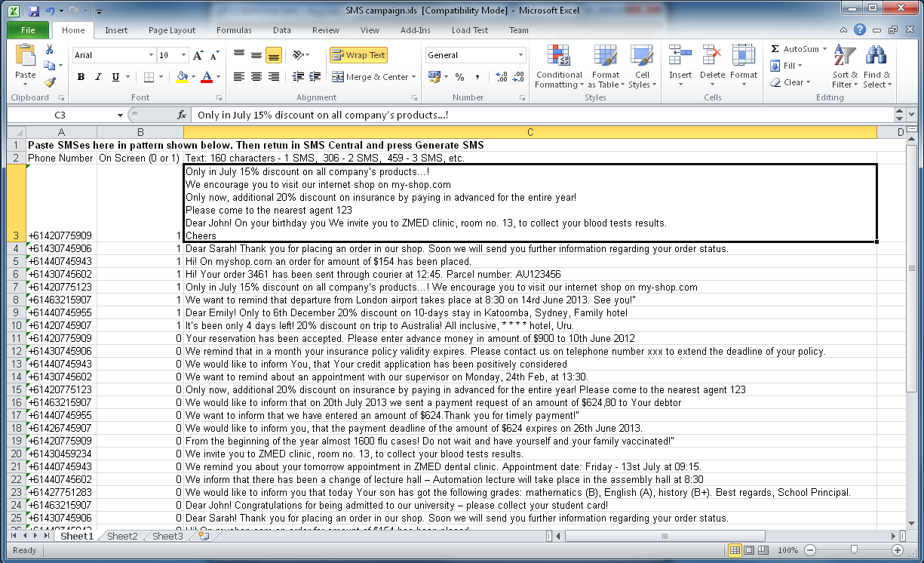
Task: Toggle Align Text Left
Action: (x=239, y=77)
